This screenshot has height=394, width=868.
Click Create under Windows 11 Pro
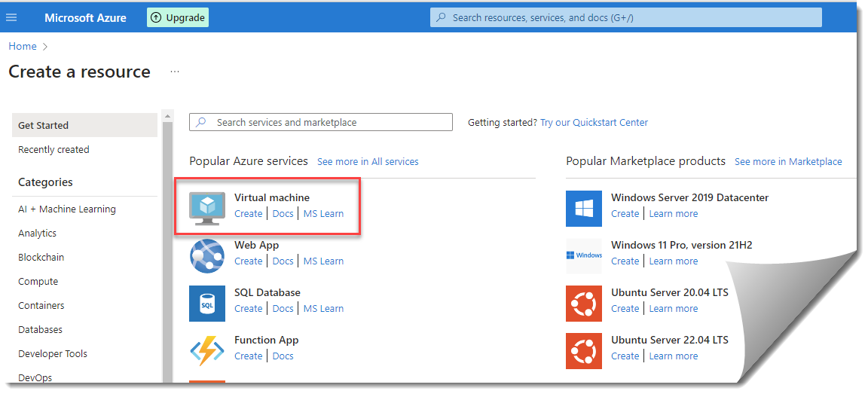(x=625, y=261)
